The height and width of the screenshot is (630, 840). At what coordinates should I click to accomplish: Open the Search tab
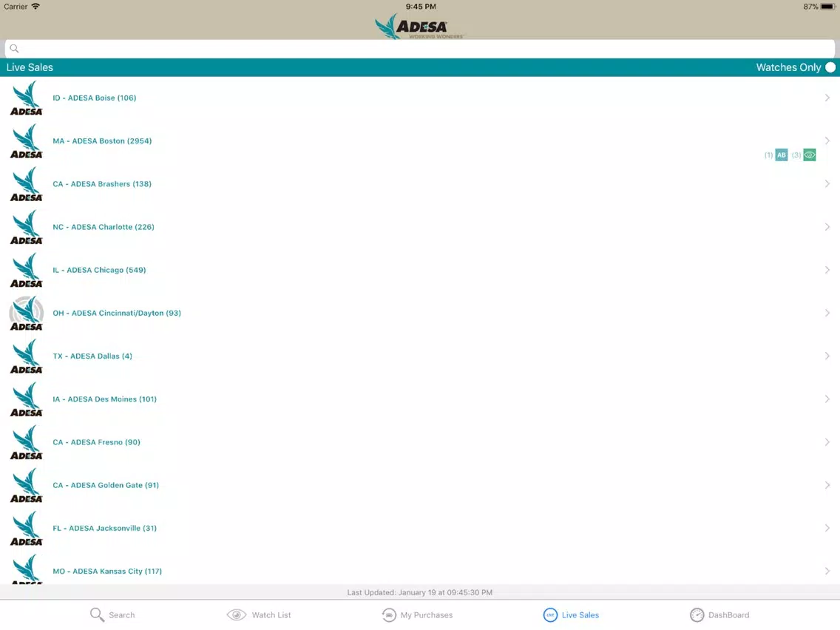coord(112,615)
